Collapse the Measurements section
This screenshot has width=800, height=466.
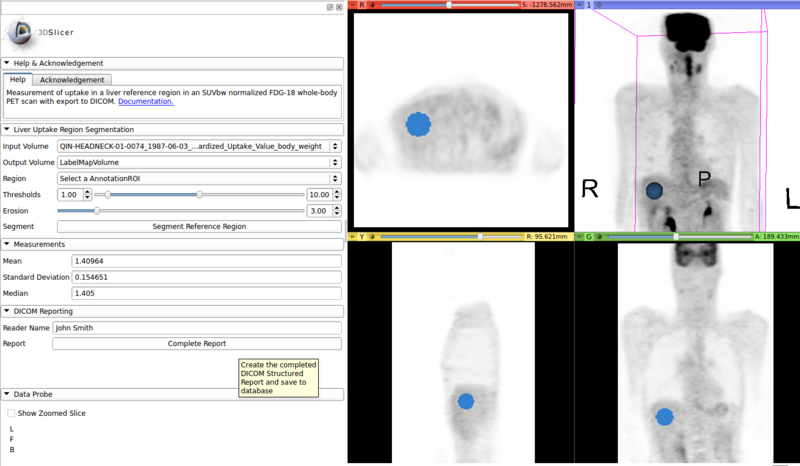point(7,244)
